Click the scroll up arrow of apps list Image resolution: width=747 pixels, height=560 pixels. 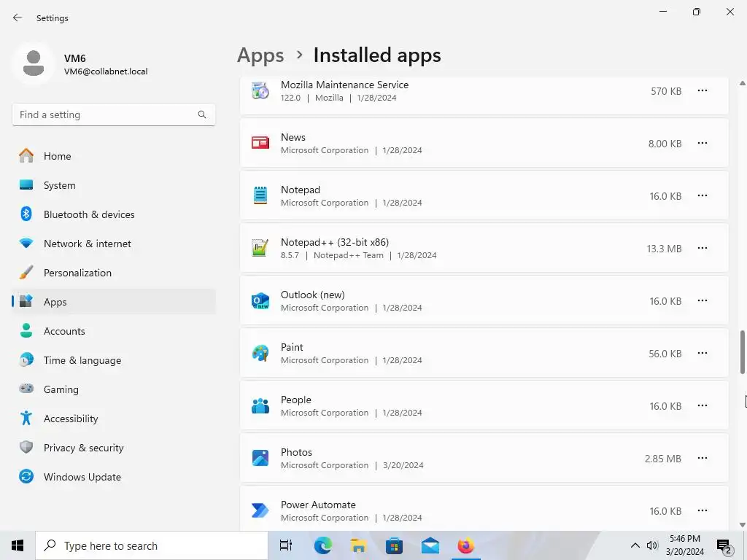coord(742,83)
